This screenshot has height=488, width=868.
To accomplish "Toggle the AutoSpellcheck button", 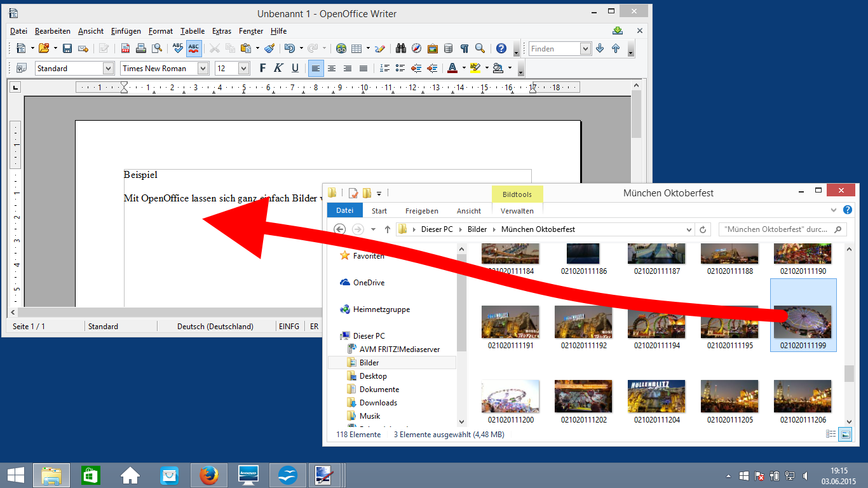I will (x=194, y=48).
